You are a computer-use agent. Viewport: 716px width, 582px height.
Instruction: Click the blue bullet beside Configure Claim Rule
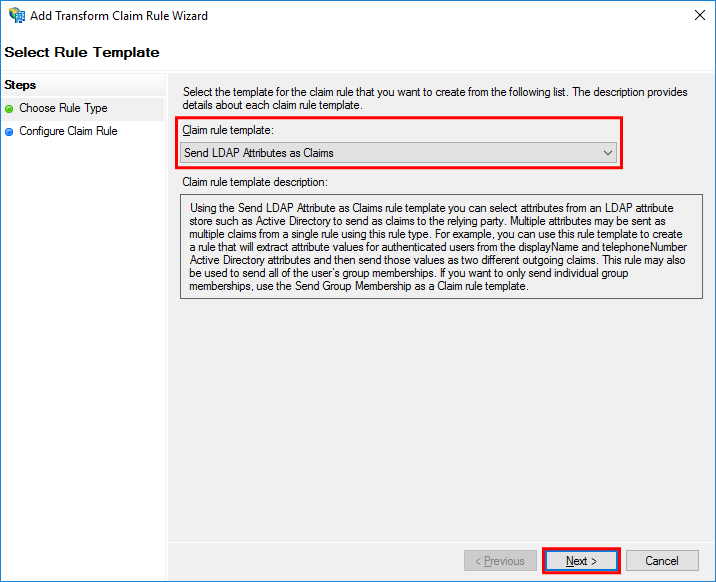[x=9, y=132]
